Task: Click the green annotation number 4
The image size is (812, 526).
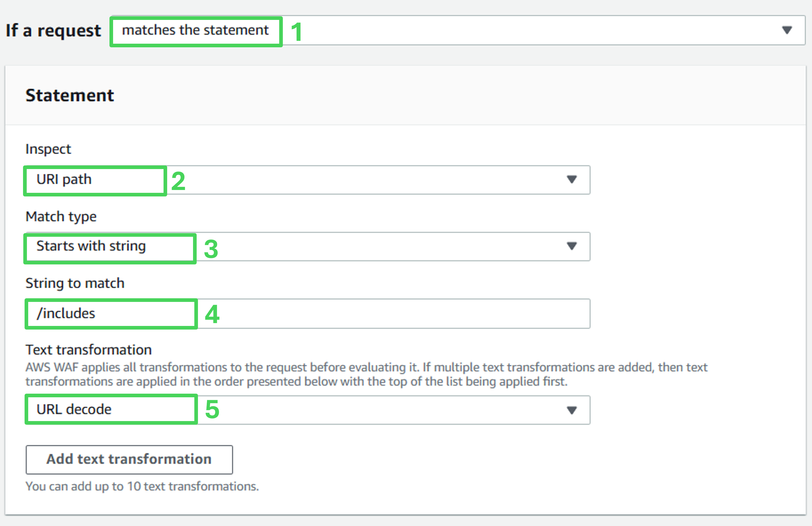Action: (x=212, y=314)
